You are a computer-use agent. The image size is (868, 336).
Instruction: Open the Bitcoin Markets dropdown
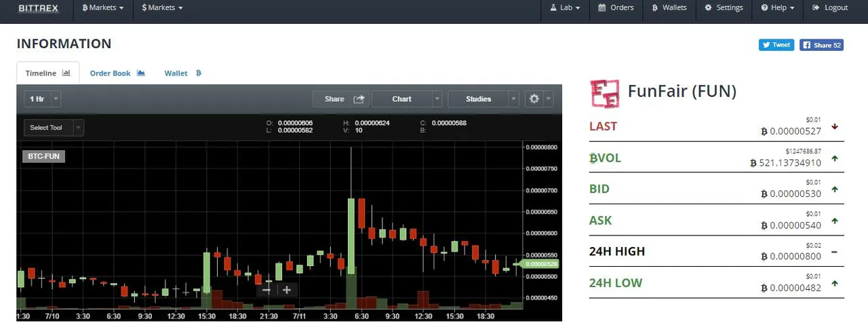pyautogui.click(x=102, y=8)
